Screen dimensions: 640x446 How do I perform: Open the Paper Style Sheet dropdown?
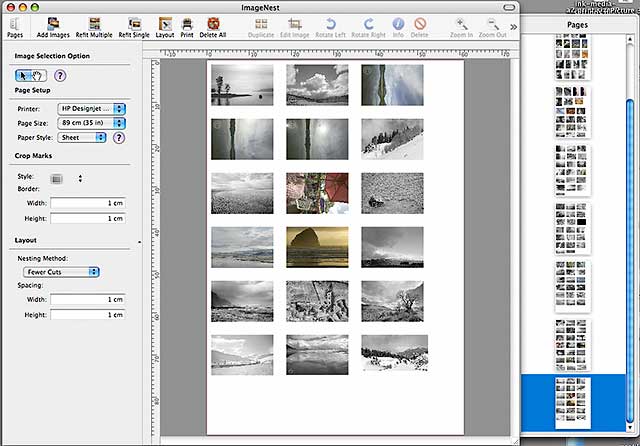tap(82, 138)
